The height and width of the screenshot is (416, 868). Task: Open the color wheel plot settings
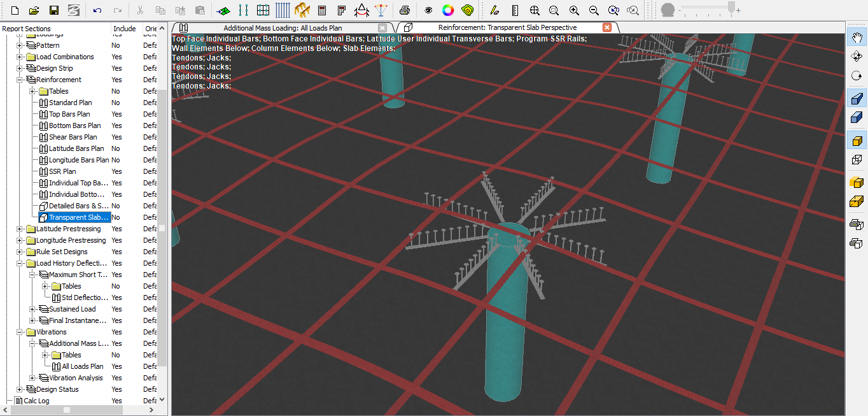(x=447, y=10)
